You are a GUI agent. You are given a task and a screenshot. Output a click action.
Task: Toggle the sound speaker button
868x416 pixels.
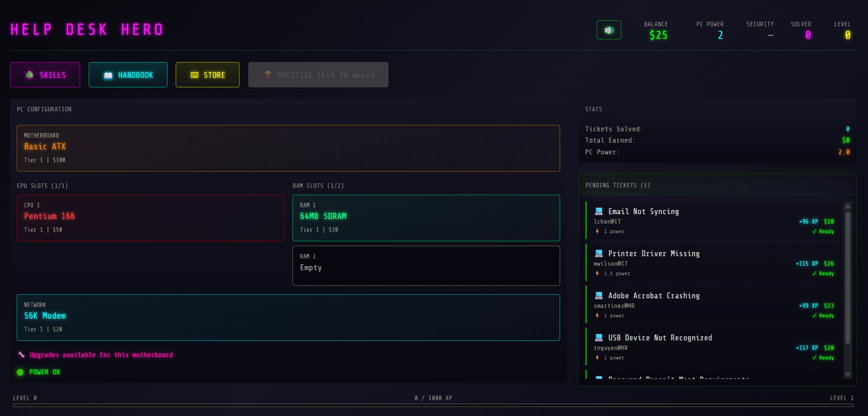(x=609, y=30)
